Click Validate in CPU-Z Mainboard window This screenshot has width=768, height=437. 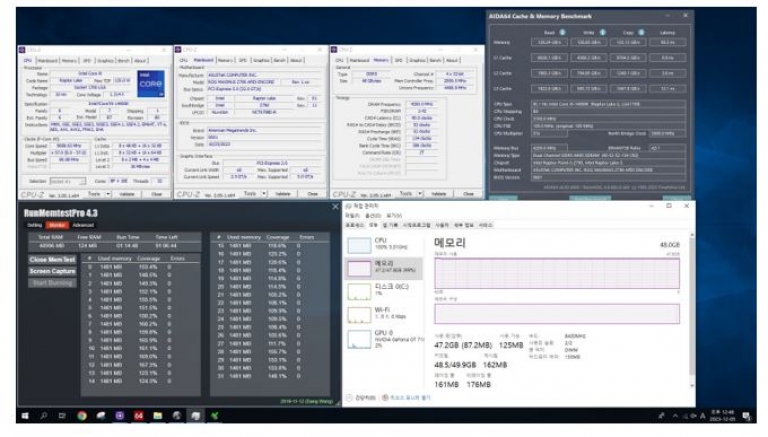[x=283, y=194]
